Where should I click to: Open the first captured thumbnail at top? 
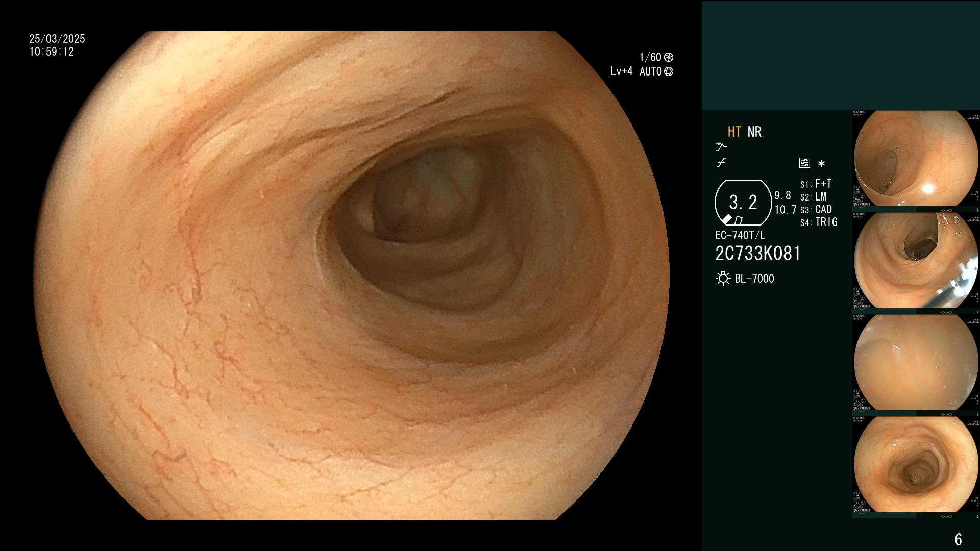[916, 159]
